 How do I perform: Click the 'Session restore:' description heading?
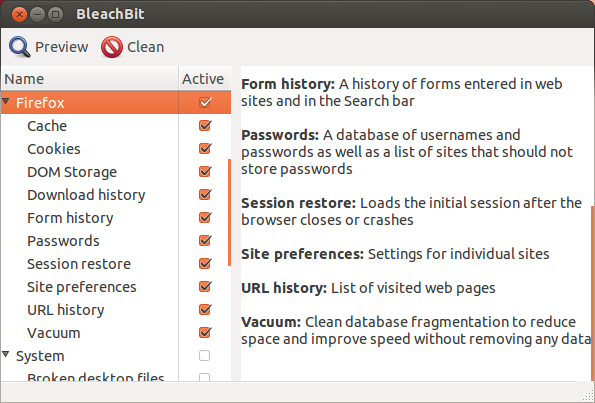tap(298, 203)
